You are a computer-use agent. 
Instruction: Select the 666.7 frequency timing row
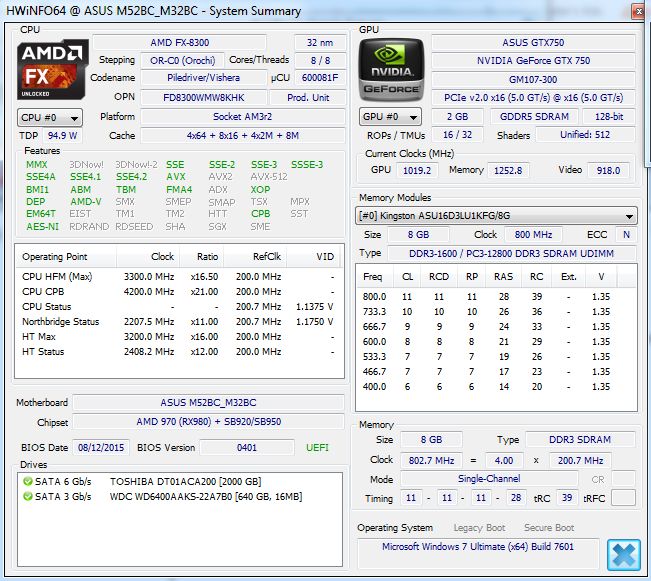pyautogui.click(x=495, y=326)
